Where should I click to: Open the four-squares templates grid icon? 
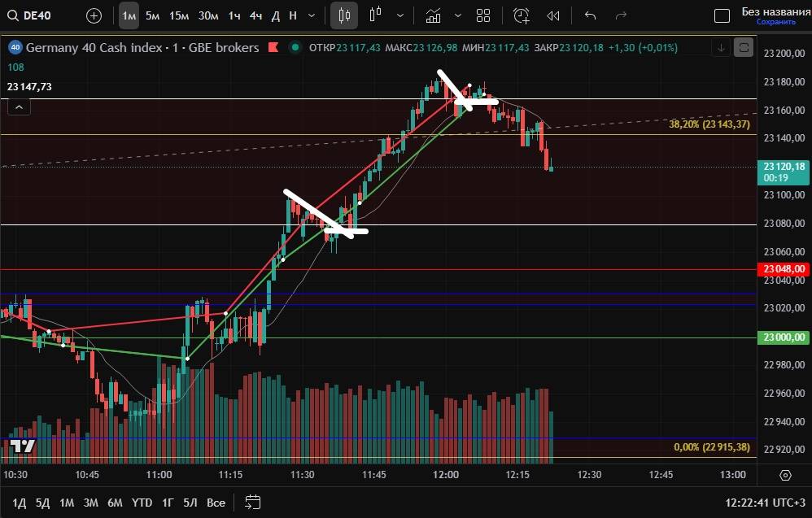(483, 15)
